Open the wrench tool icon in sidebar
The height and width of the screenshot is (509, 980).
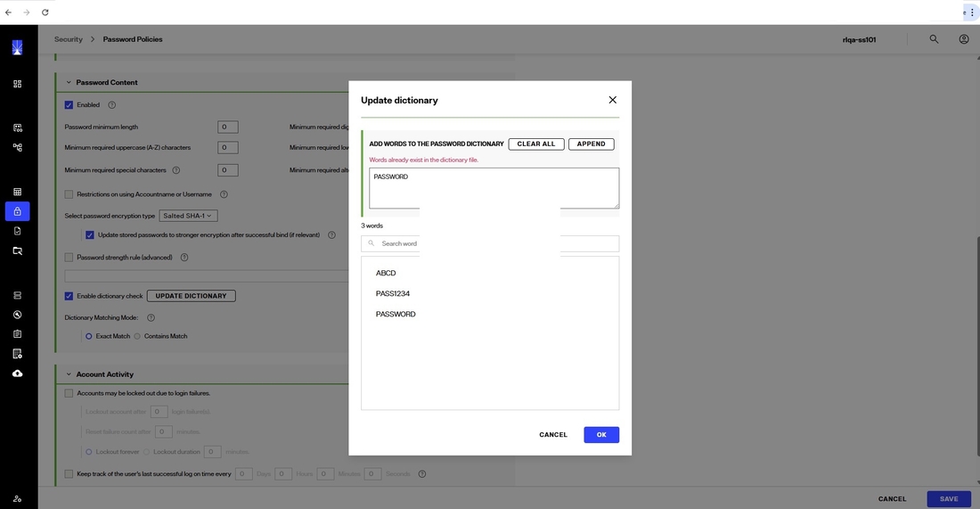18,315
